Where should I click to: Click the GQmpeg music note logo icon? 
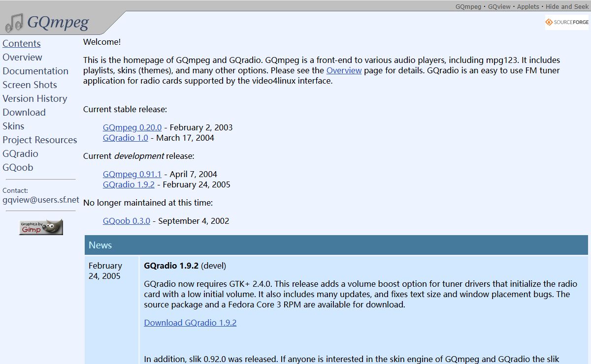(x=15, y=23)
